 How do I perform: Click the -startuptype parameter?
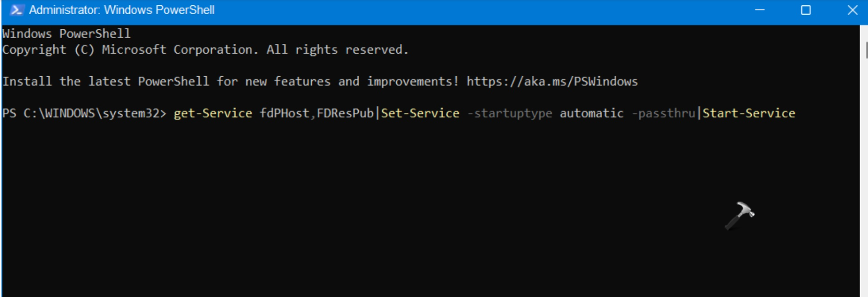click(x=510, y=113)
